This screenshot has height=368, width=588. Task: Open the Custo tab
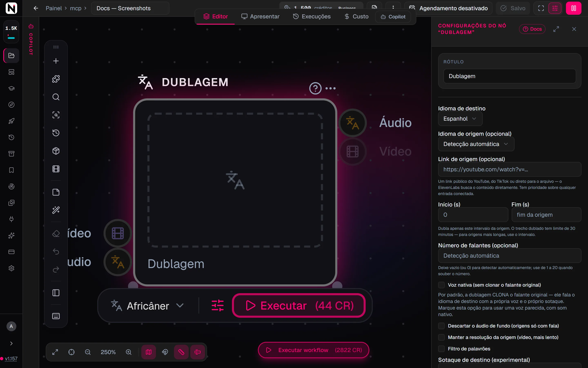click(356, 17)
